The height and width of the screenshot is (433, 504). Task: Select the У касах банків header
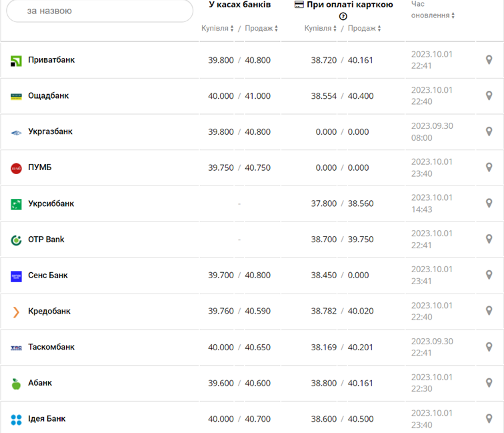coord(239,5)
